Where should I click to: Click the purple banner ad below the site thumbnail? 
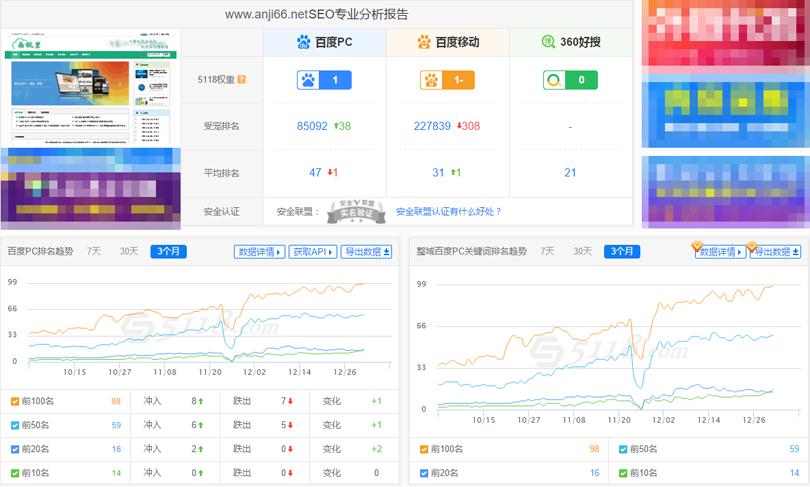tap(91, 188)
